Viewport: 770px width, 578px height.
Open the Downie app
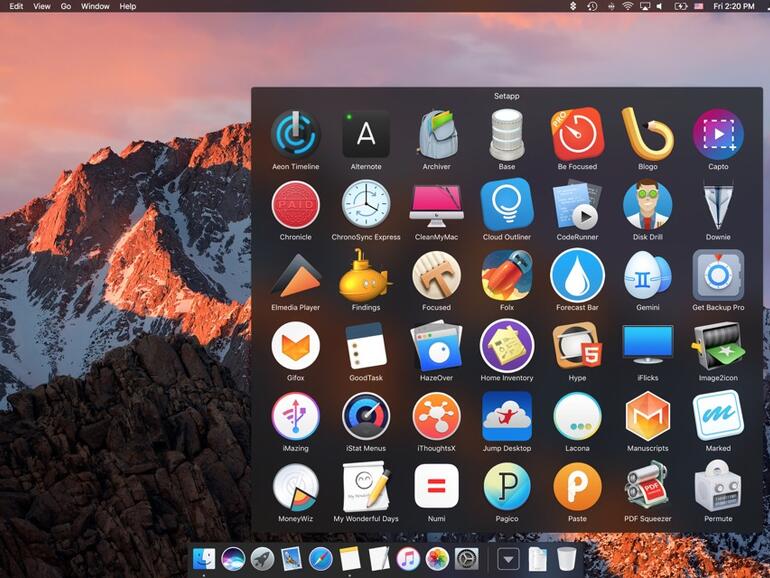[x=718, y=205]
